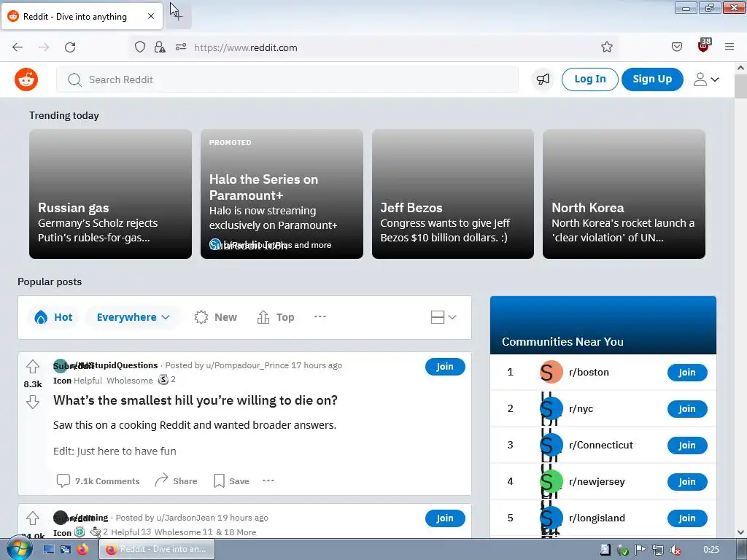747x560 pixels.
Task: Click the network tray icon
Action: [658, 550]
